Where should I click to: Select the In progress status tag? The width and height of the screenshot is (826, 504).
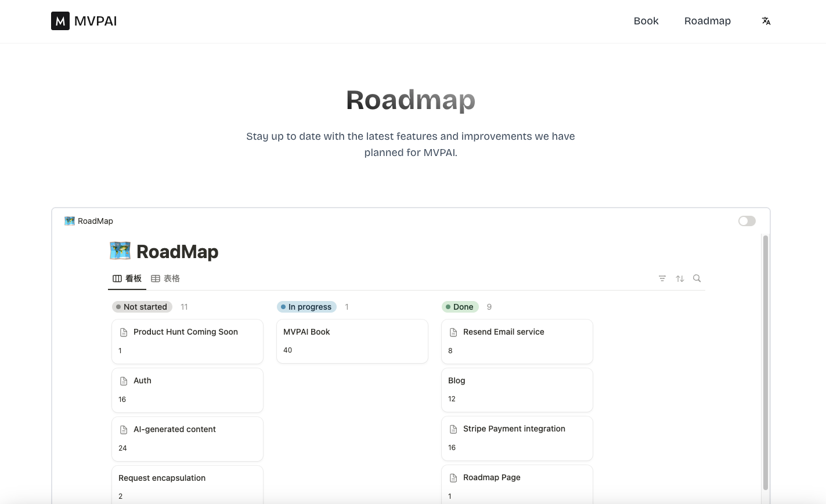[306, 307]
